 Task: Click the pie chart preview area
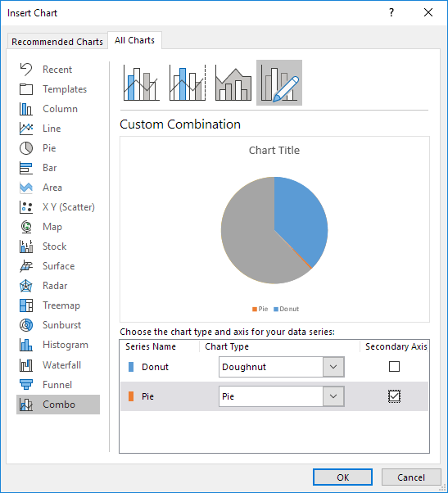[274, 230]
